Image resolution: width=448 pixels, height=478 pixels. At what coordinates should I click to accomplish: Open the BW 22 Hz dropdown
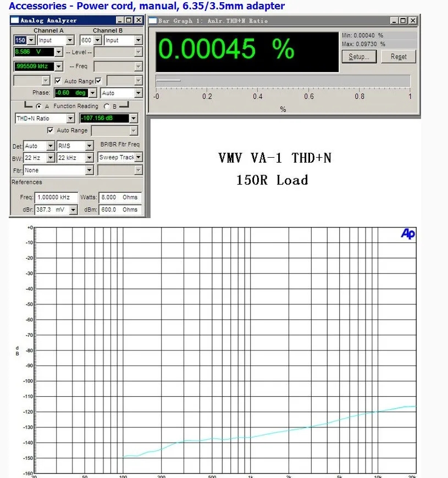(51, 158)
